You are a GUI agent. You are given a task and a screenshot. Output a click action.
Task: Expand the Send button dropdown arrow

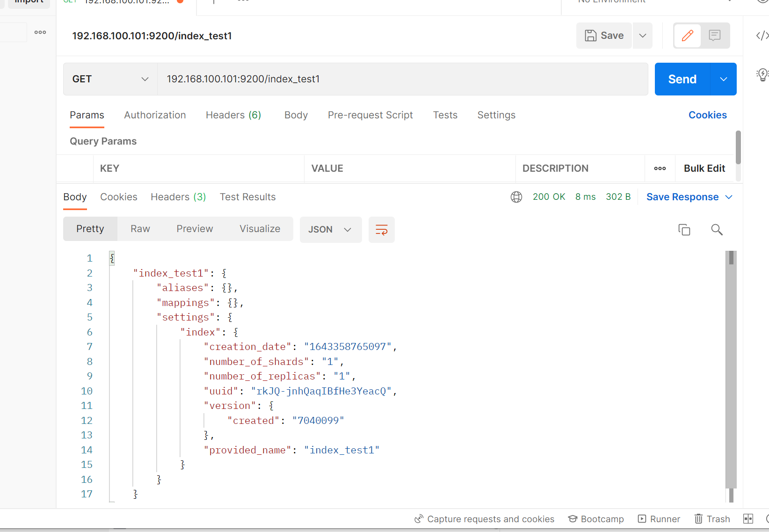(x=723, y=79)
